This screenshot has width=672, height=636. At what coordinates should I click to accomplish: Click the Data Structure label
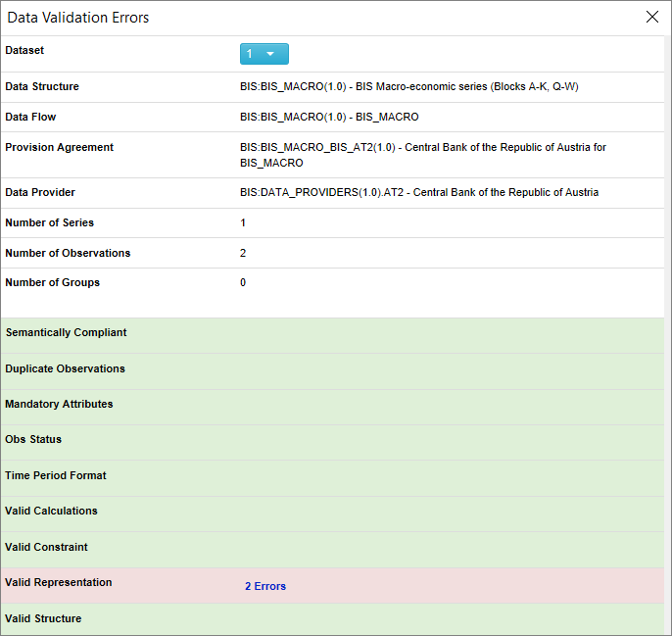(x=42, y=86)
